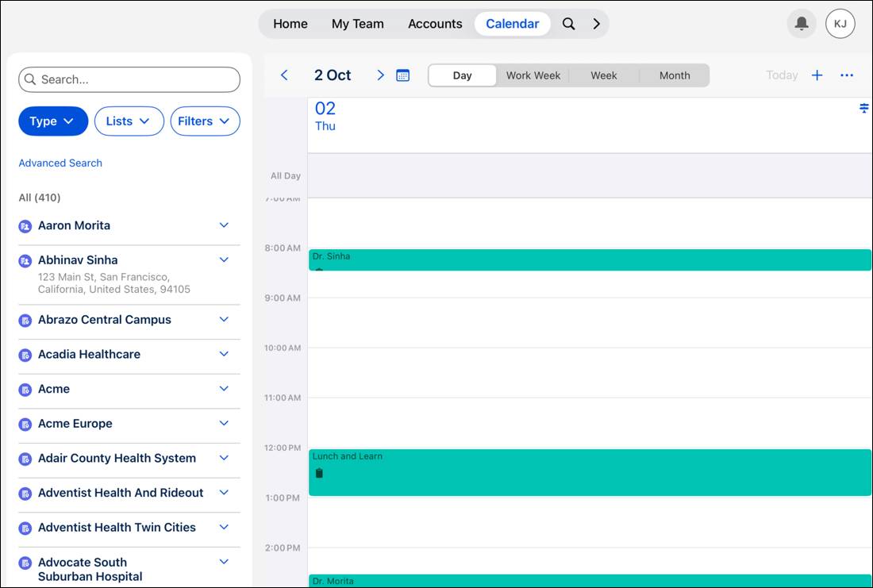
Task: Select Abrazo Central Campus account name
Action: pyautogui.click(x=105, y=320)
